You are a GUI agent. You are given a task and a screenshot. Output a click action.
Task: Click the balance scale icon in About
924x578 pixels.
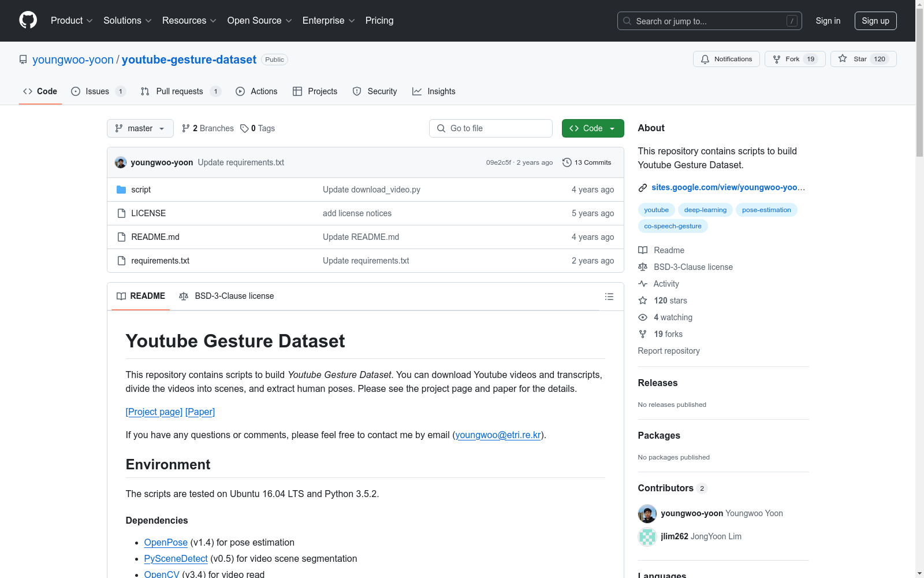coord(643,267)
